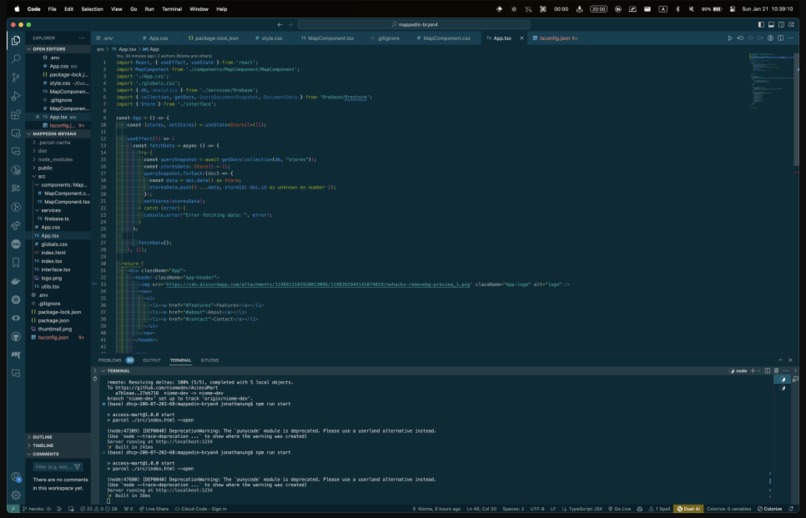The image size is (806, 518).
Task: Close the App.tsx editor tab
Action: click(x=522, y=38)
